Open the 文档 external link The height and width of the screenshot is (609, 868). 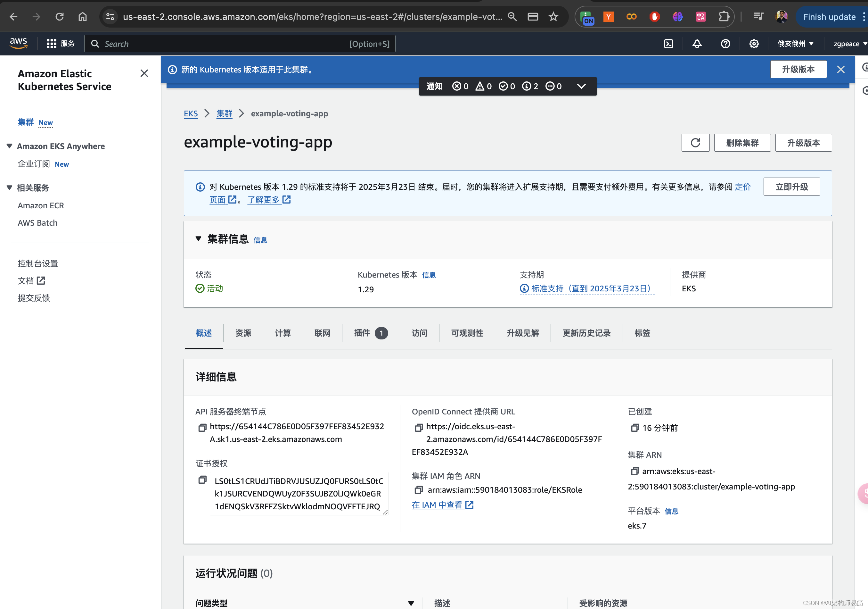31,281
